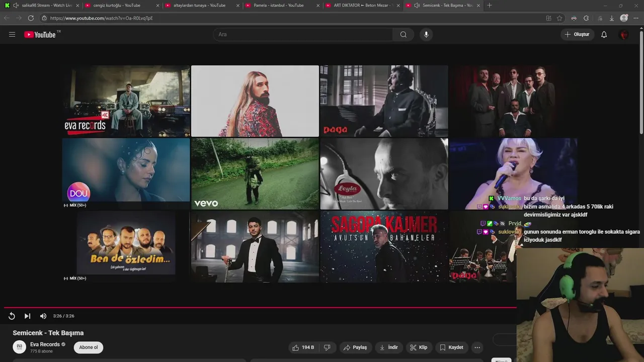Switch to ART DIKTATOR Beton Mezar tab
The width and height of the screenshot is (644, 362).
pos(362,6)
